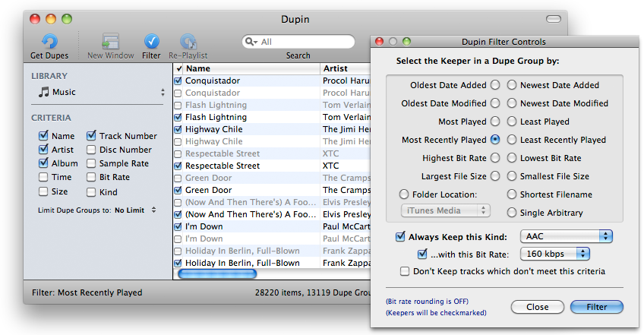Click the 28220 items status text
Screen dimensions: 644x335
tap(313, 292)
